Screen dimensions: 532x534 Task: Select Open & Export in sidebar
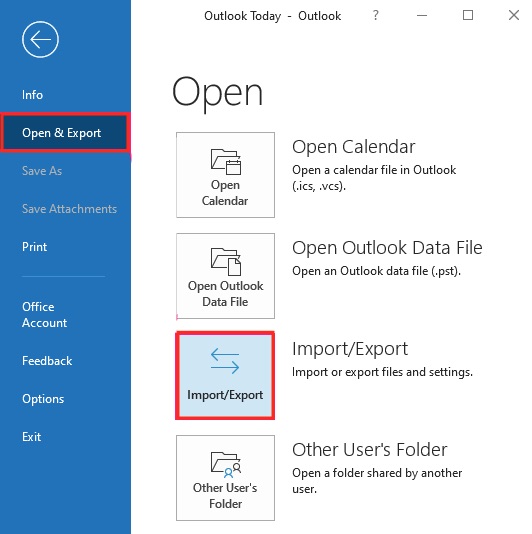tap(64, 132)
